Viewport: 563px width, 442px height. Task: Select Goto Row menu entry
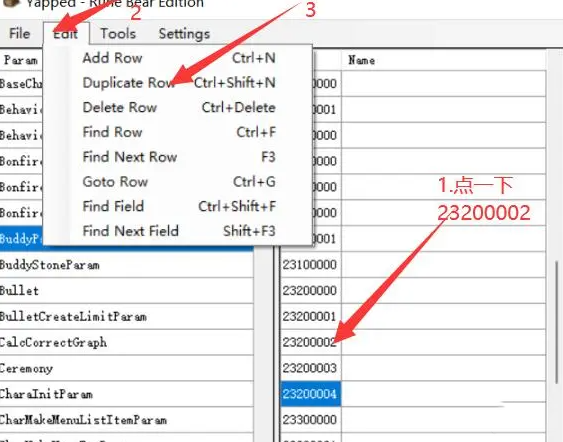click(179, 182)
